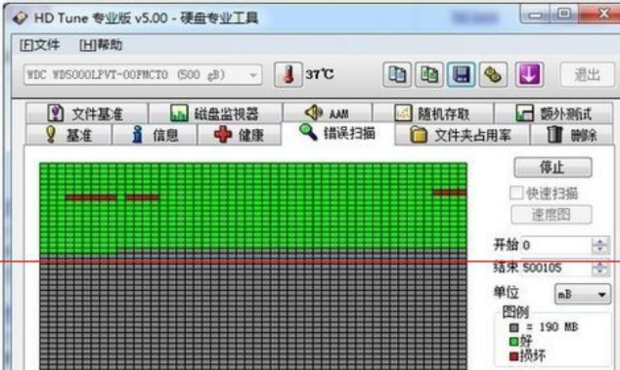The width and height of the screenshot is (620, 370).
Task: Open the options wrench icon
Action: pos(493,74)
